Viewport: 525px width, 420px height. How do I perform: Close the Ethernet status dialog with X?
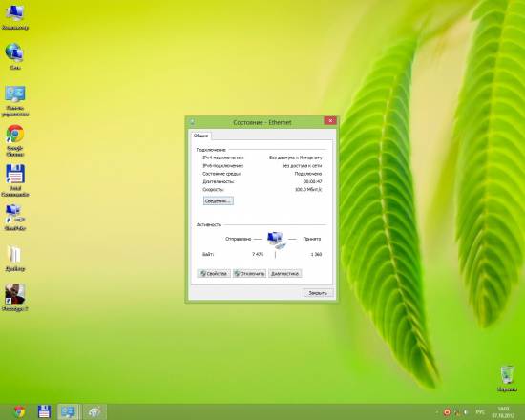330,121
